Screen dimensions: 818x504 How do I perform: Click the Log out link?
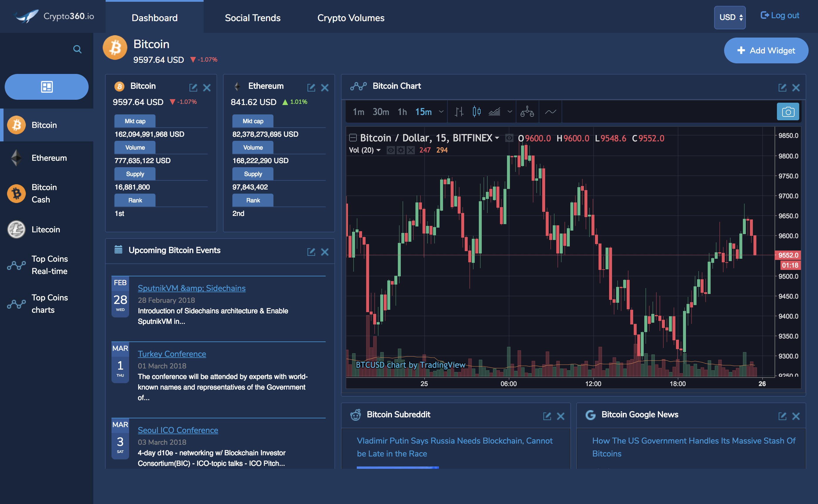[780, 15]
